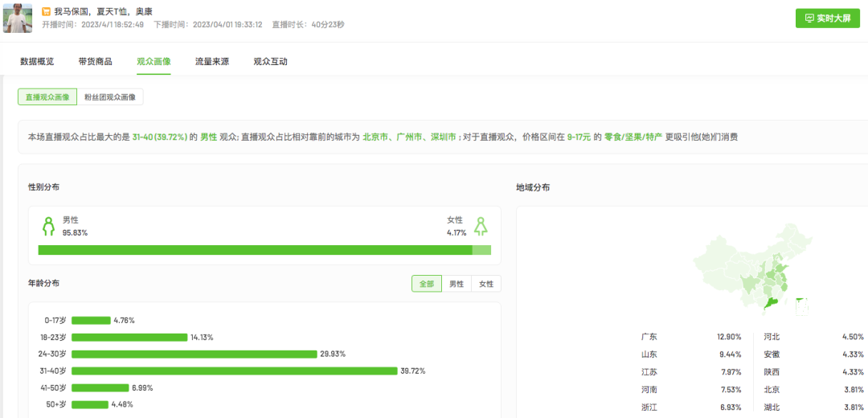Open the 观众互动 tab
Viewport: 868px width, 418px height.
click(270, 61)
